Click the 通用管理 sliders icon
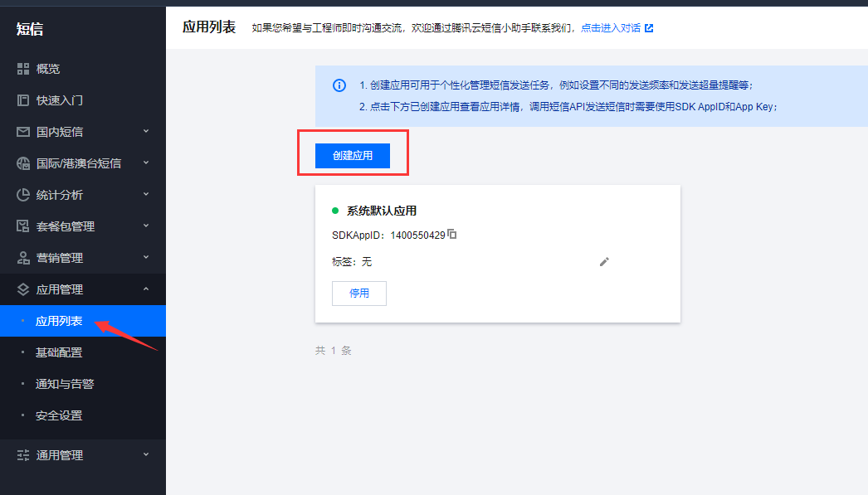This screenshot has height=495, width=868. (x=22, y=455)
